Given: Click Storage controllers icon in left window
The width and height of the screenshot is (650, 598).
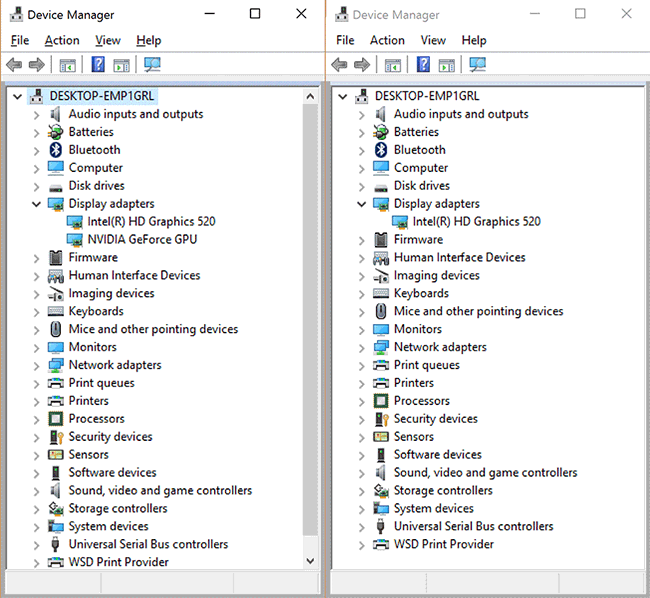Looking at the screenshot, I should pos(56,508).
